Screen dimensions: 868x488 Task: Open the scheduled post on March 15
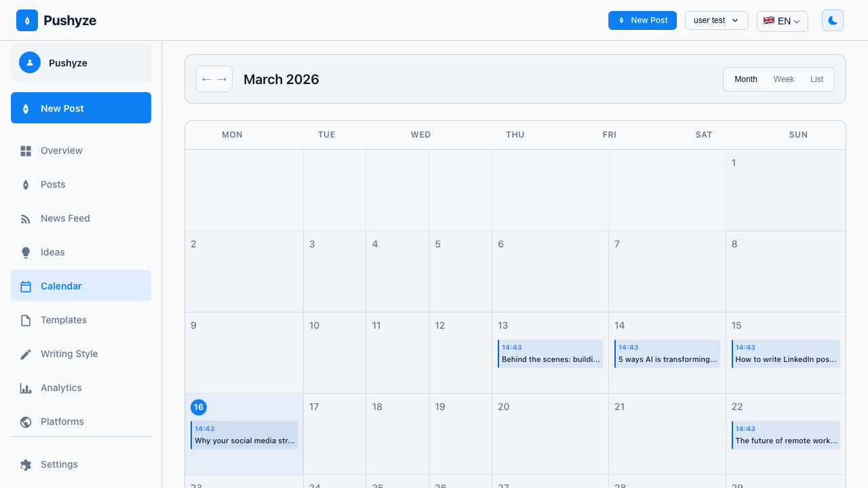(x=785, y=353)
